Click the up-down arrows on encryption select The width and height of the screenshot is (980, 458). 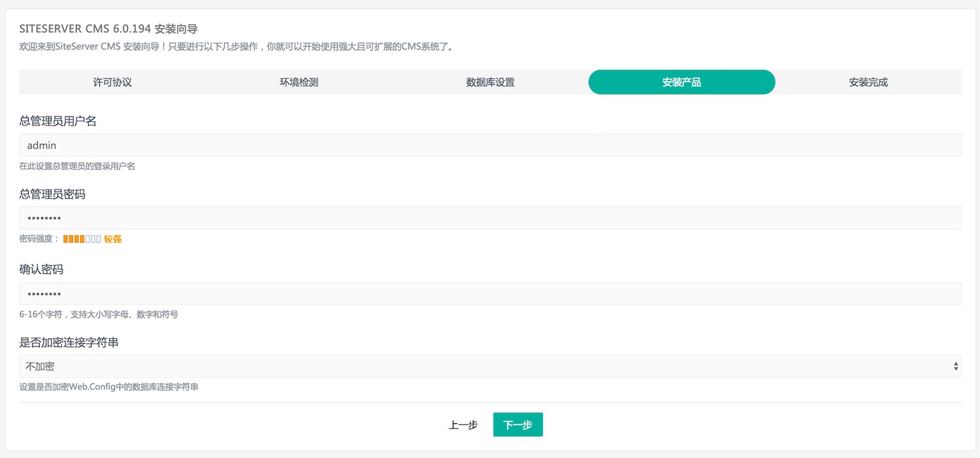pyautogui.click(x=956, y=367)
